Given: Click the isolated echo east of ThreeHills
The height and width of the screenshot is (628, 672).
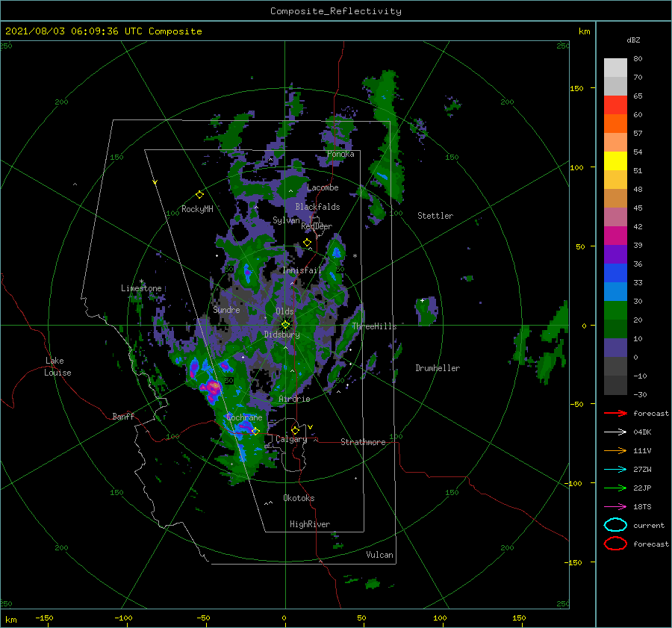Looking at the screenshot, I should coord(426,311).
